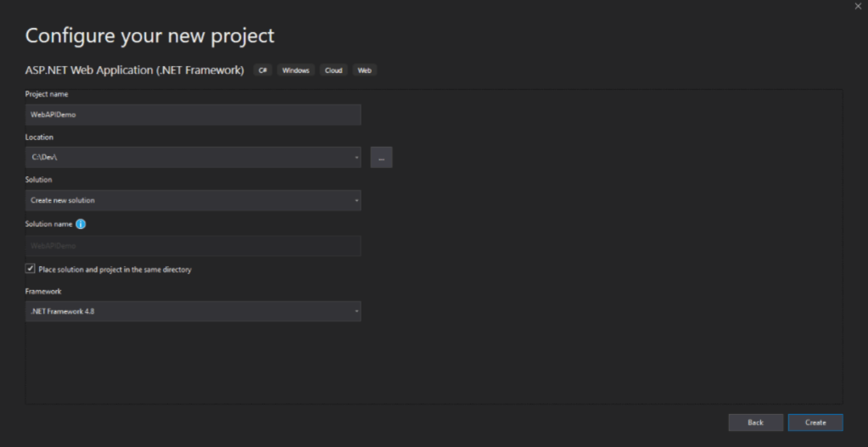Viewport: 868px width, 447px height.
Task: Open the .NET Framework 4.8 version dropdown
Action: coord(193,311)
